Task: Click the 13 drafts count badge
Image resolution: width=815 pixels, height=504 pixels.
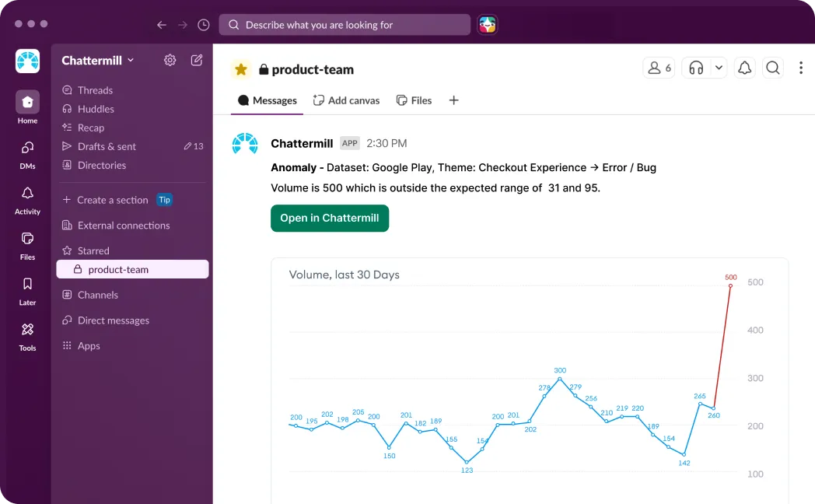Action: 194,146
